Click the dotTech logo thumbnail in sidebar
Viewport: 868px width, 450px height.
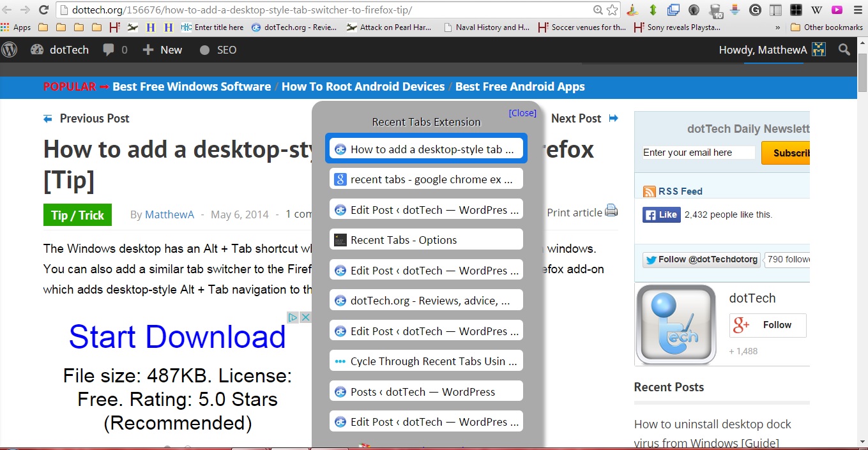point(676,325)
